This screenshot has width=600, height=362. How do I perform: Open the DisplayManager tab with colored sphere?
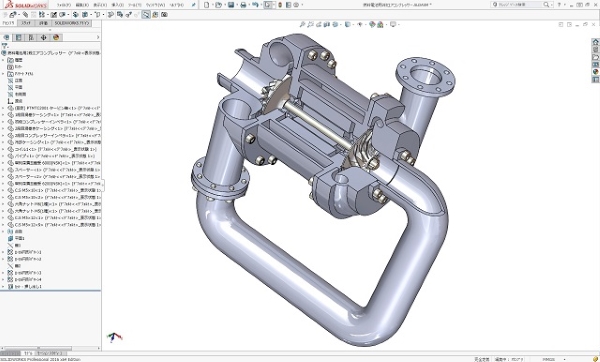tap(56, 38)
